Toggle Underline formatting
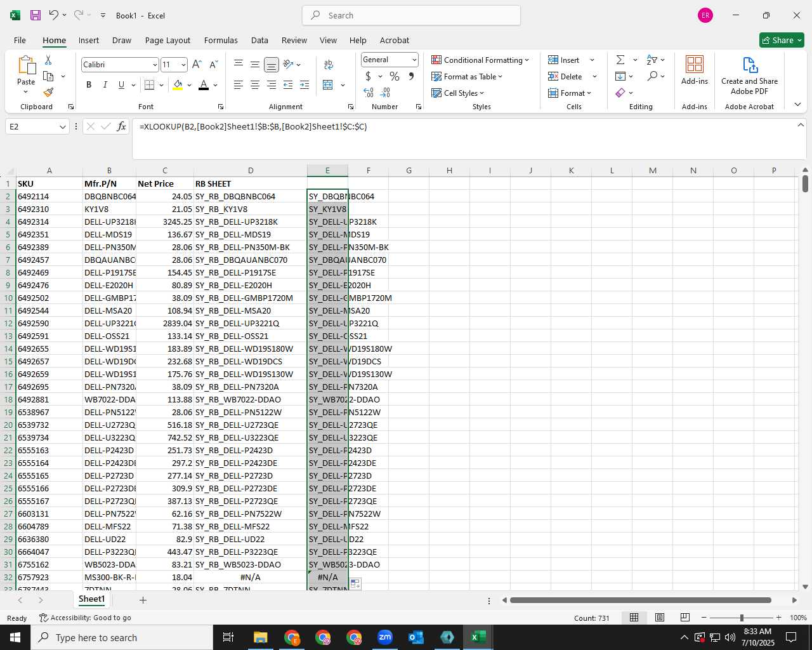812x650 pixels. pyautogui.click(x=121, y=85)
